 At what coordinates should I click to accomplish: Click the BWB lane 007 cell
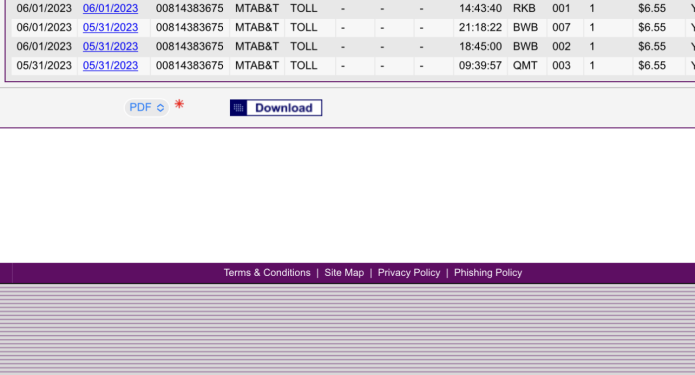561,27
